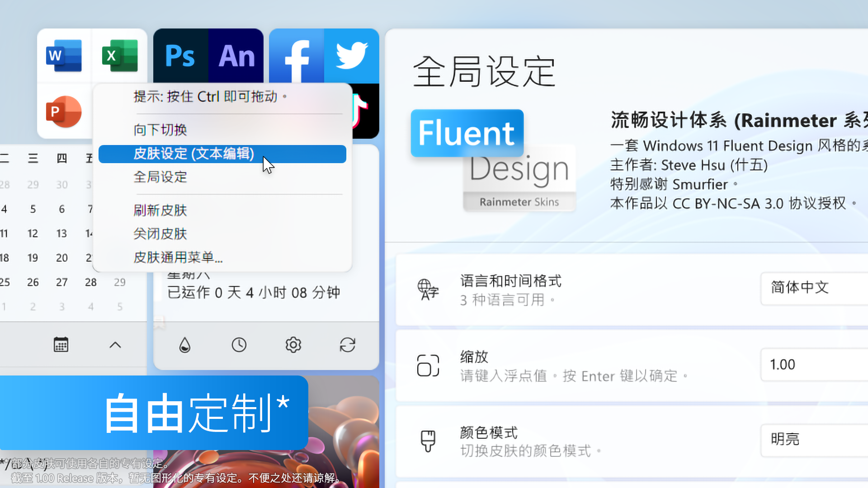This screenshot has width=868, height=488.
Task: Click the 特别感谢 Smurfier credit line
Action: [674, 184]
